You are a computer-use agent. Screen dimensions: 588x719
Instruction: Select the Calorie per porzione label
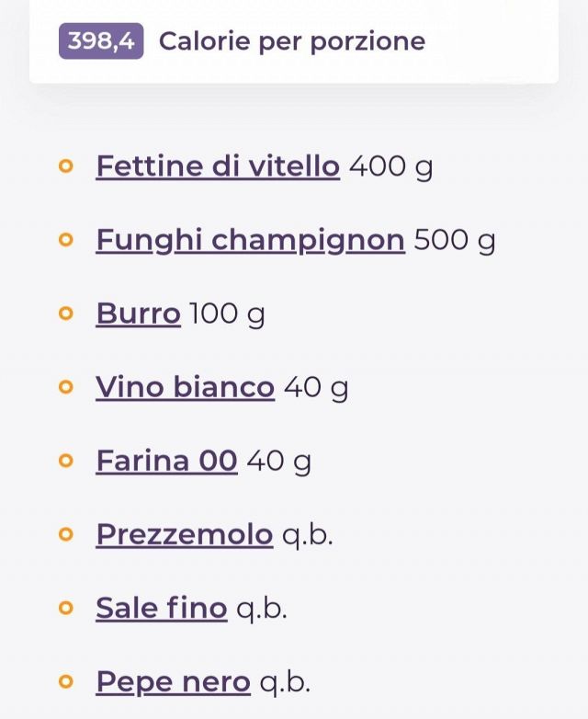[292, 41]
